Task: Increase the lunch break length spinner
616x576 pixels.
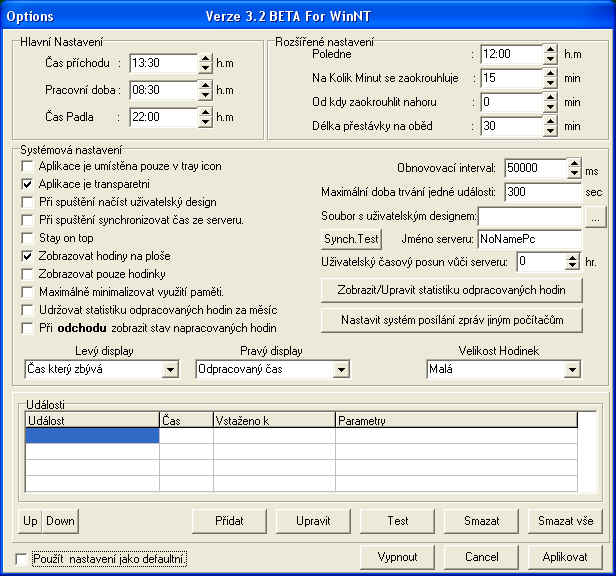Action: [550, 121]
